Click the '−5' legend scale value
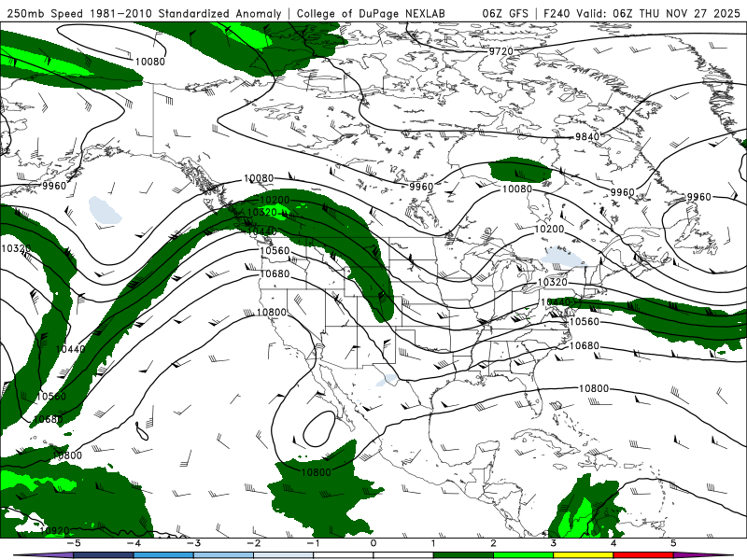This screenshot has height=560, width=747. click(74, 543)
